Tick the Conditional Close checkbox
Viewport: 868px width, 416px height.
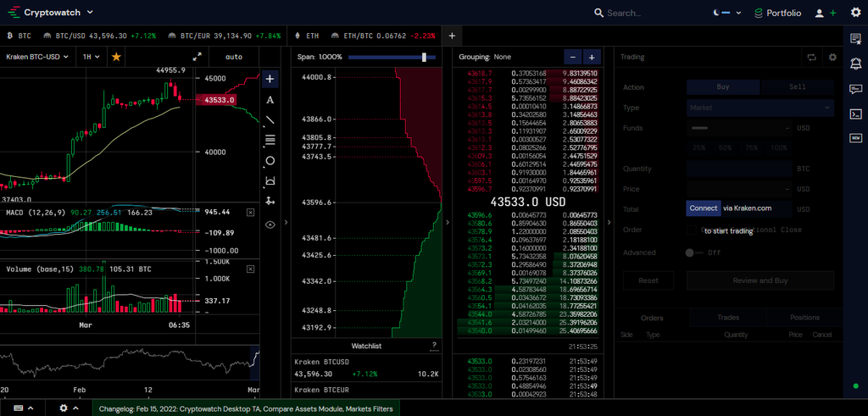(x=691, y=230)
